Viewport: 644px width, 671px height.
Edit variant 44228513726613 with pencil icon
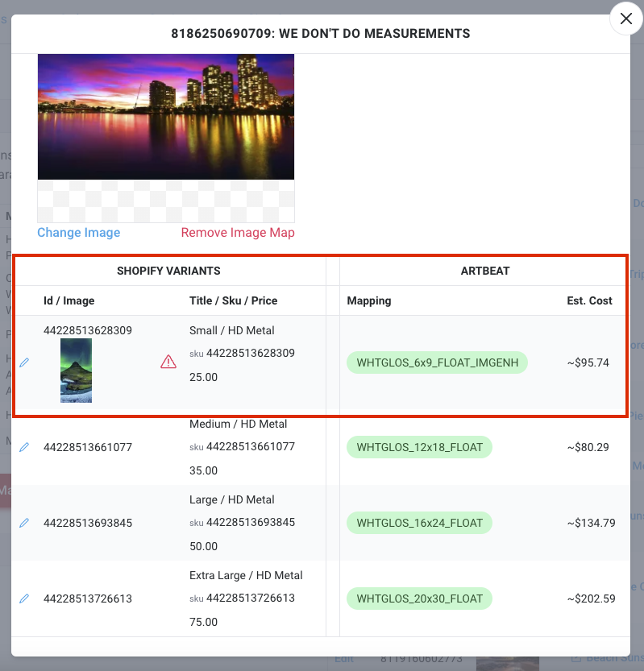click(24, 599)
